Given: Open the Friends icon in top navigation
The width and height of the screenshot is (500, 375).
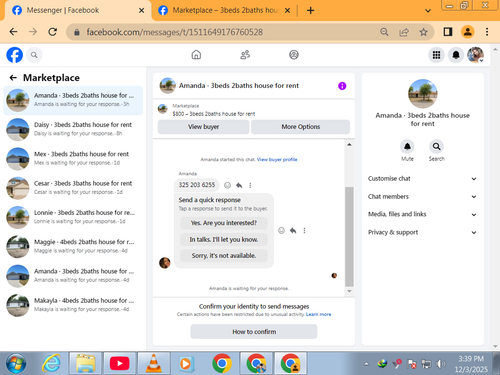Looking at the screenshot, I should click(x=245, y=55).
